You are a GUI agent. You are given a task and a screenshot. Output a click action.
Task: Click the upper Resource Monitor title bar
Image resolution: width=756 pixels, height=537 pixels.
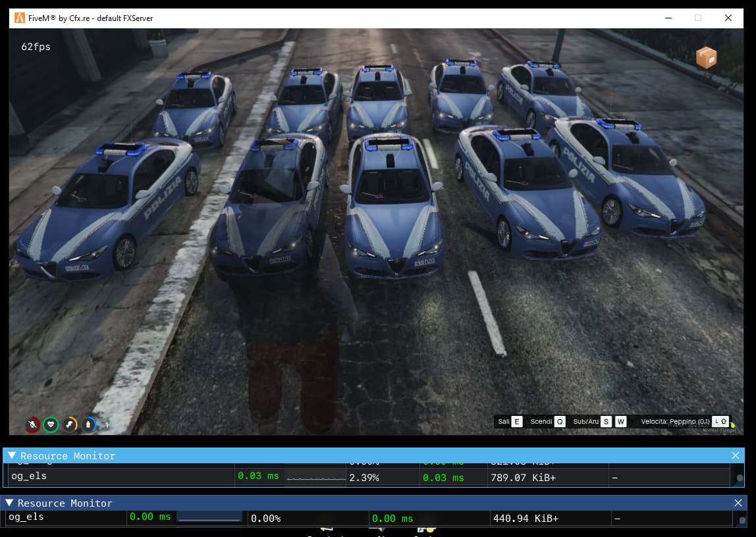(x=373, y=455)
